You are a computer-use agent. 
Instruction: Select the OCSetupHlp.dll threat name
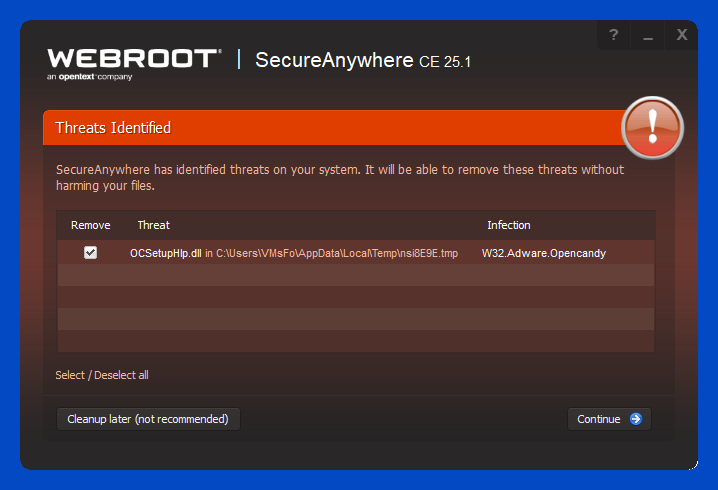(x=166, y=253)
